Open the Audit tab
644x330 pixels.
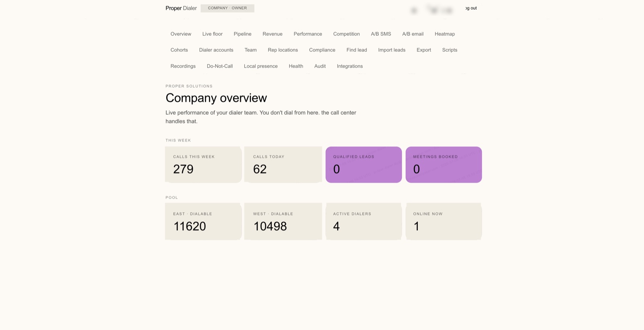(x=320, y=66)
